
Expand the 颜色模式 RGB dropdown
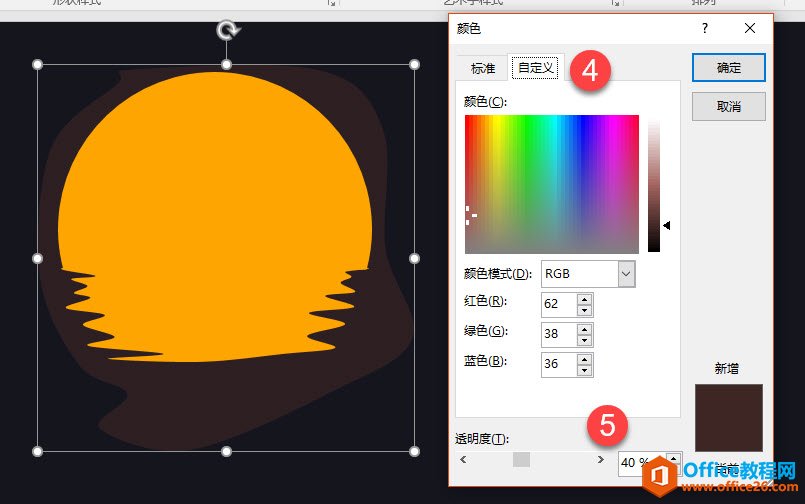pos(626,273)
